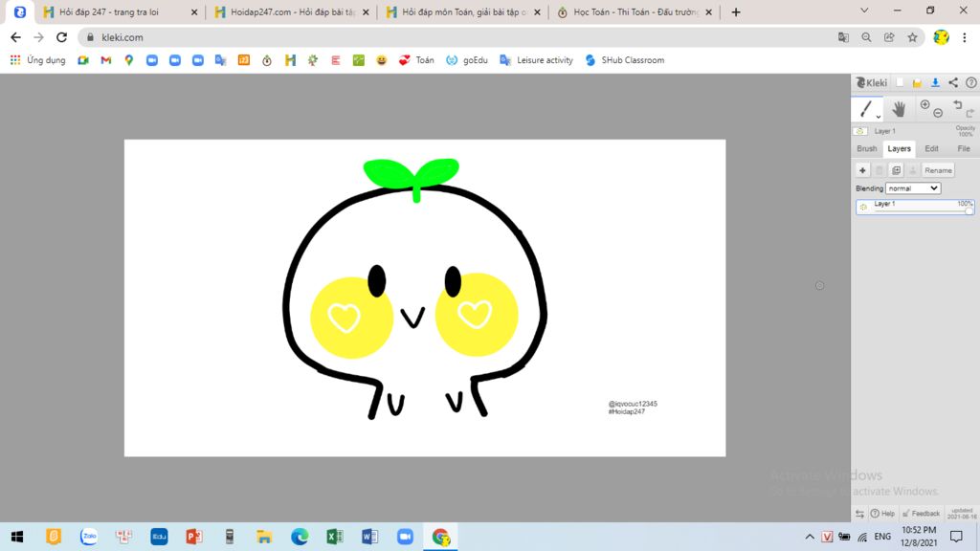Zoom in on the canvas

point(925,105)
